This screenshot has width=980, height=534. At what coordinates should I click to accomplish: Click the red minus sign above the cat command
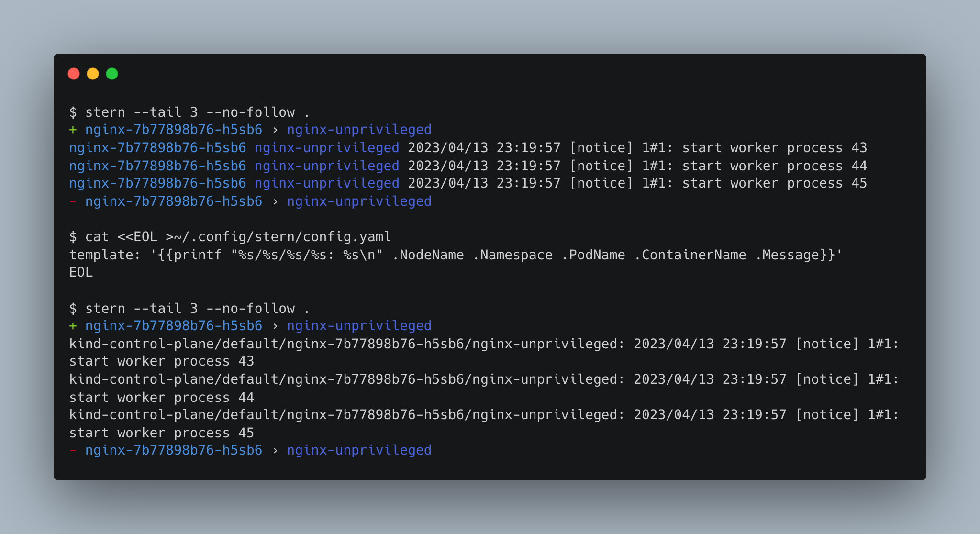[73, 201]
